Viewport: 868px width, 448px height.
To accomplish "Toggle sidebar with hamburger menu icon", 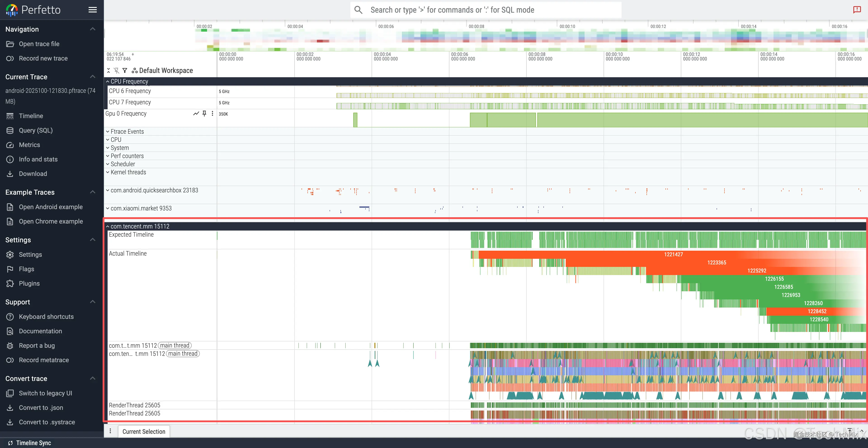I will tap(93, 10).
